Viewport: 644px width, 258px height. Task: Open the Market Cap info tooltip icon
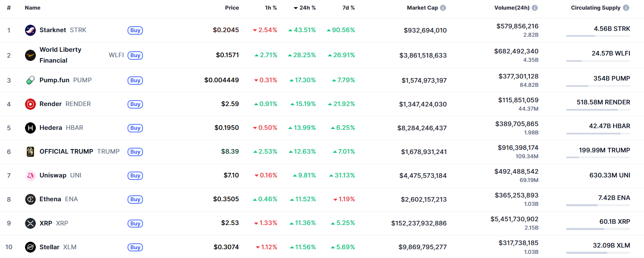tap(444, 8)
